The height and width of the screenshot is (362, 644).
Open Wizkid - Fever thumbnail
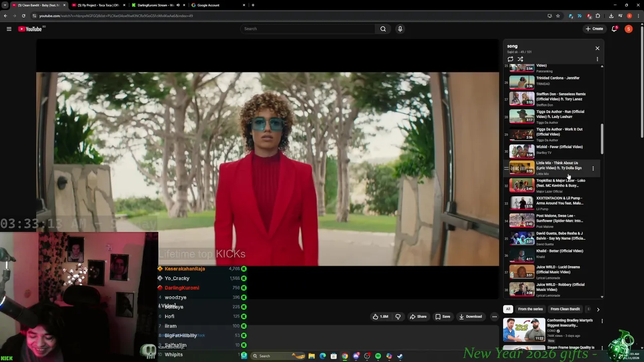[522, 151]
